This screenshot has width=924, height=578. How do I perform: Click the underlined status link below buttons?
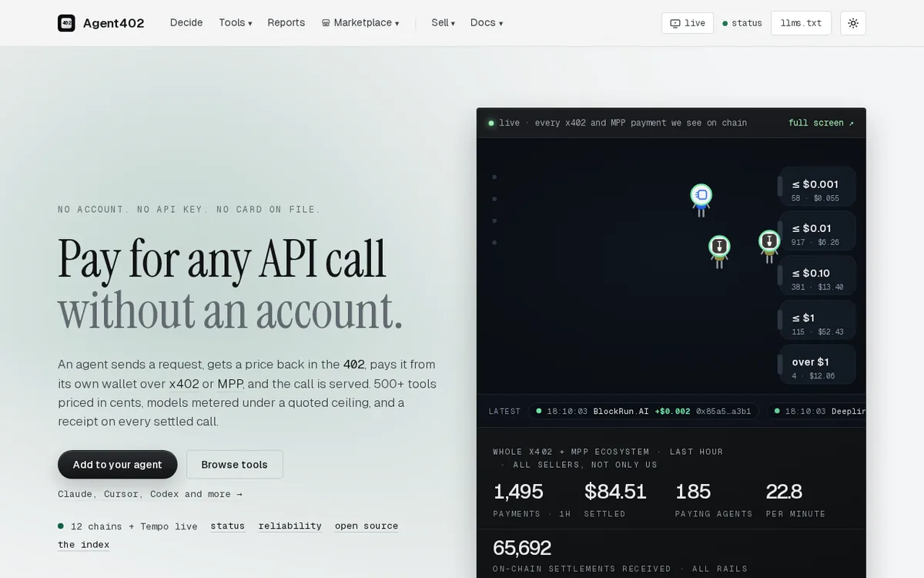(x=227, y=526)
